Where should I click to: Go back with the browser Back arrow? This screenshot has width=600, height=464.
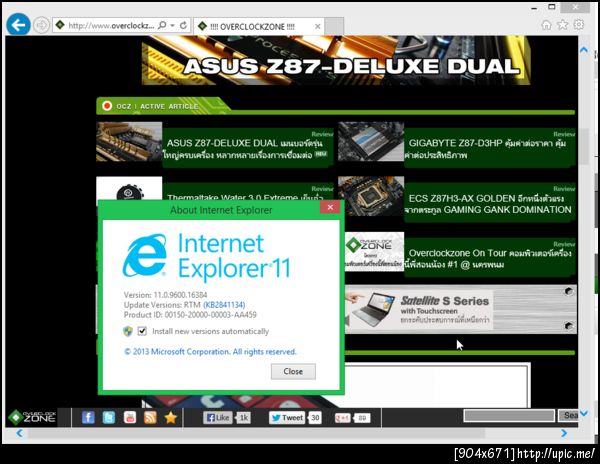[x=18, y=25]
